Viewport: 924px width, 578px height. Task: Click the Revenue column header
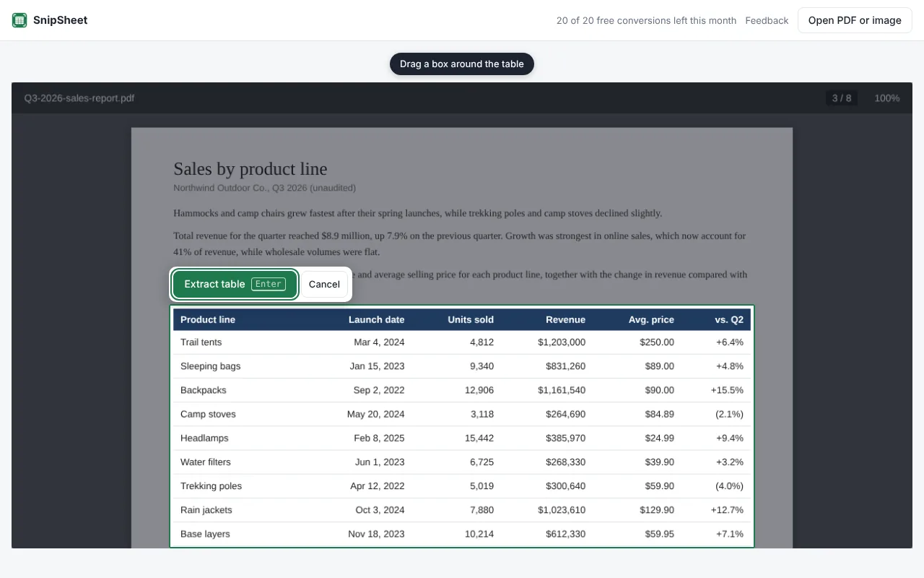[x=565, y=319]
